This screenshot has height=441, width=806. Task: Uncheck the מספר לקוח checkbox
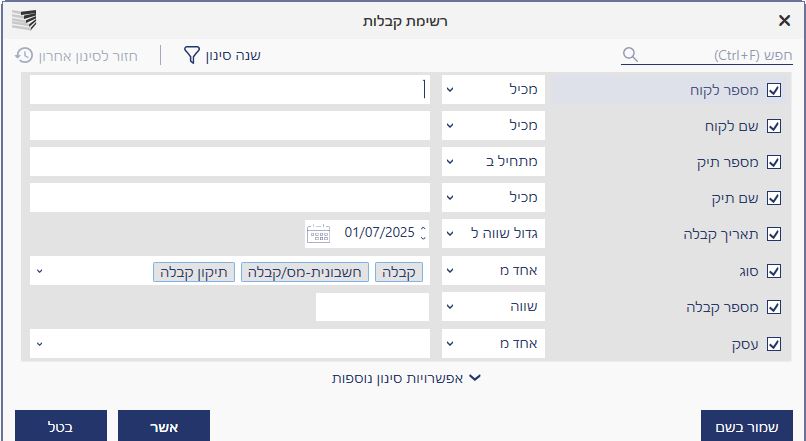coord(773,90)
